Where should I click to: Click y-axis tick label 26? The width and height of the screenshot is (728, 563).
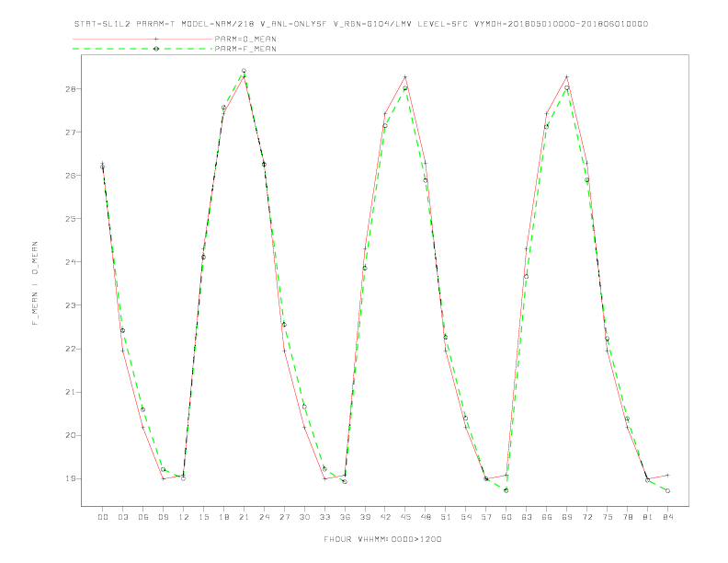(x=71, y=176)
